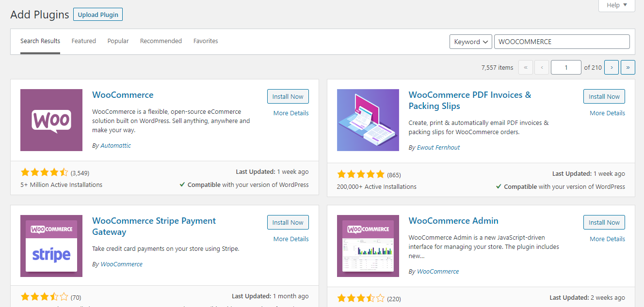The image size is (644, 307).
Task: View More Details for Stripe Payment Gateway
Action: [291, 239]
